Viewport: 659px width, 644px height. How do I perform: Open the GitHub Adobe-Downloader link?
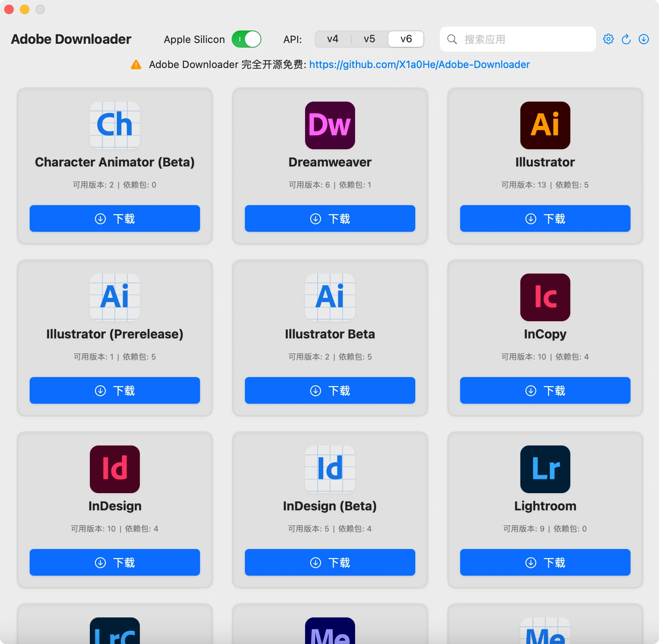pyautogui.click(x=420, y=64)
